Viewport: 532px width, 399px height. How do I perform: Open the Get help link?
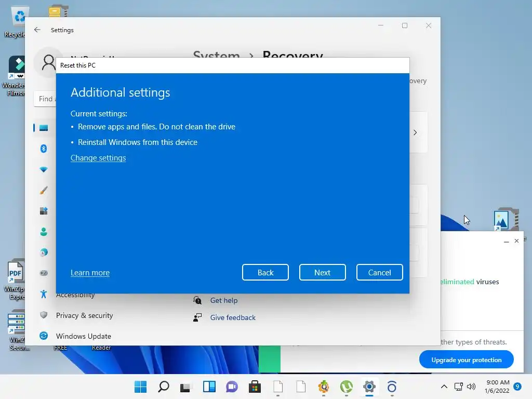223,301
